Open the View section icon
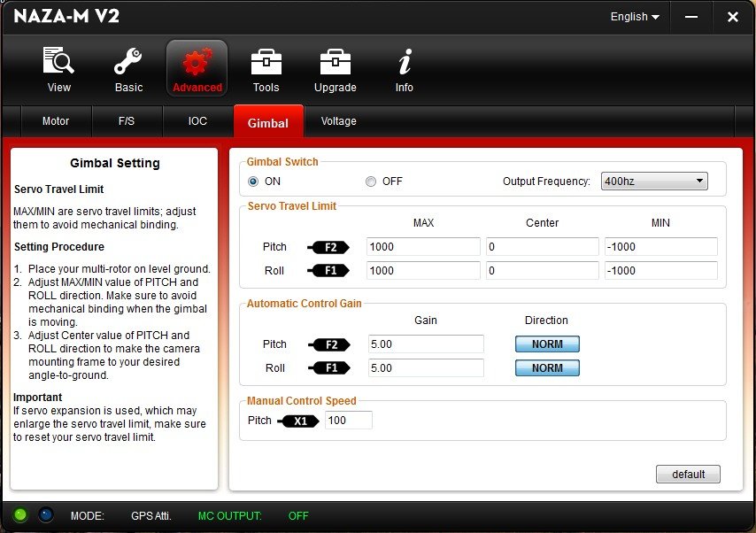Viewport: 756px width, 533px height. [x=58, y=61]
